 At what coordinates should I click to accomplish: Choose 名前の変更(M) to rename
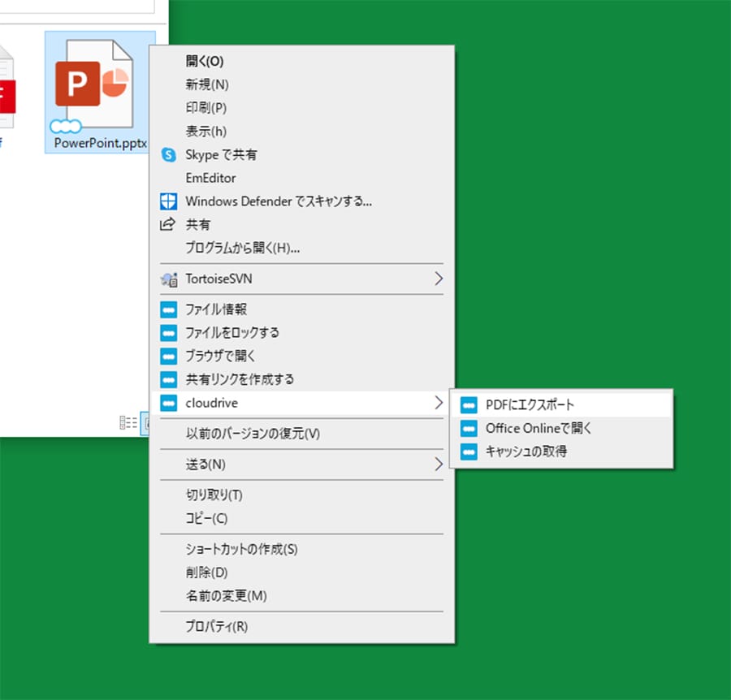(x=301, y=595)
